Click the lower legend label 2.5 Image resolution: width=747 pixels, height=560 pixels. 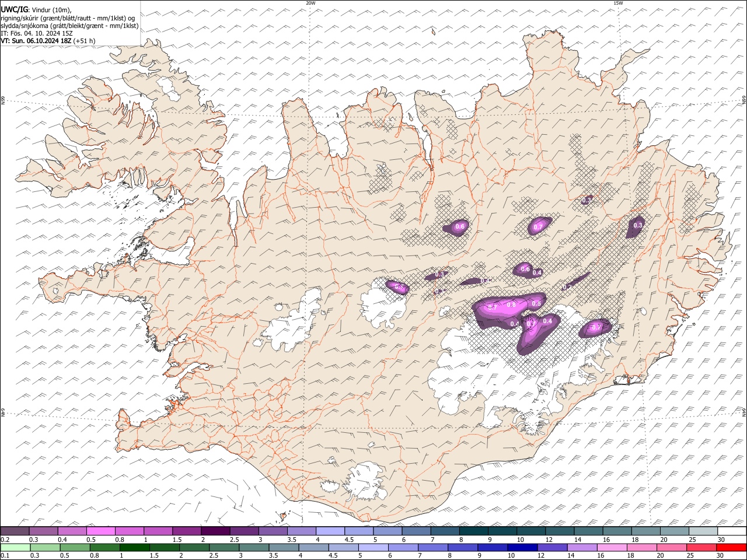[x=214, y=556]
